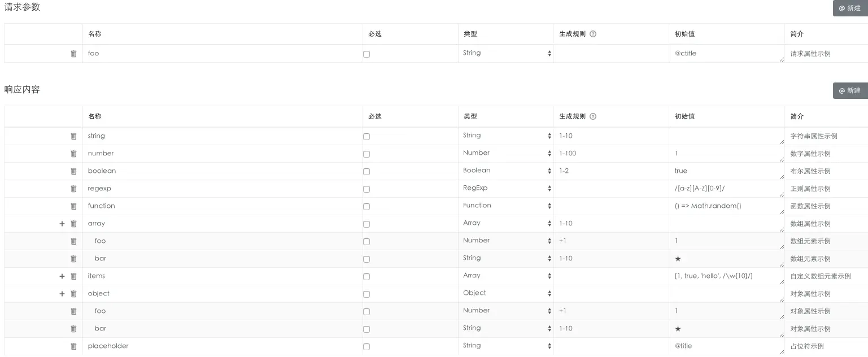Click 新建 button in 请求参数 section
The image size is (868, 357).
(850, 8)
